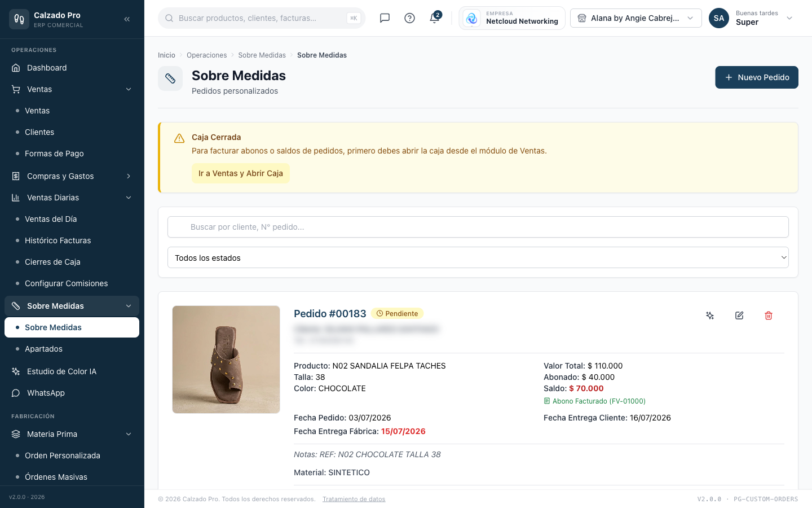Open the Alana by Angie store selector
The width and height of the screenshot is (812, 508).
(x=636, y=18)
